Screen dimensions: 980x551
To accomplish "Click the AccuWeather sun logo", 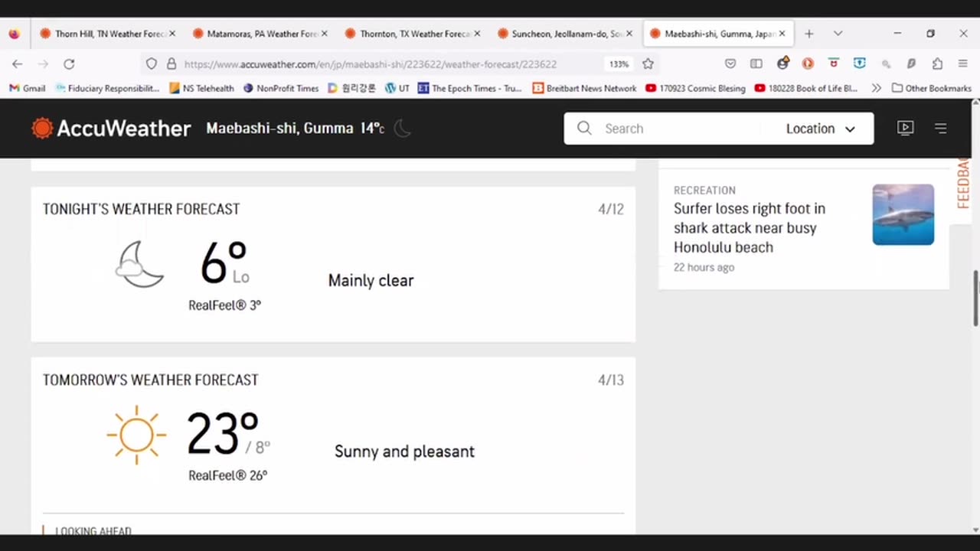I will [42, 129].
